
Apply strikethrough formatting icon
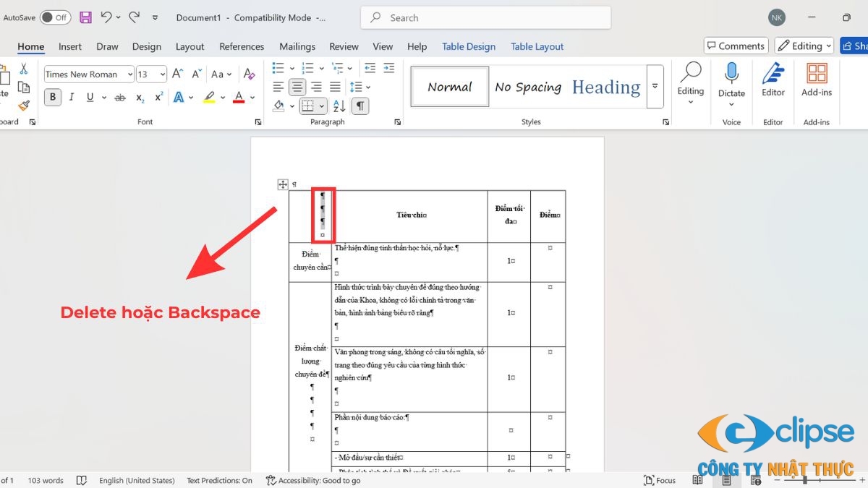pyautogui.click(x=120, y=98)
